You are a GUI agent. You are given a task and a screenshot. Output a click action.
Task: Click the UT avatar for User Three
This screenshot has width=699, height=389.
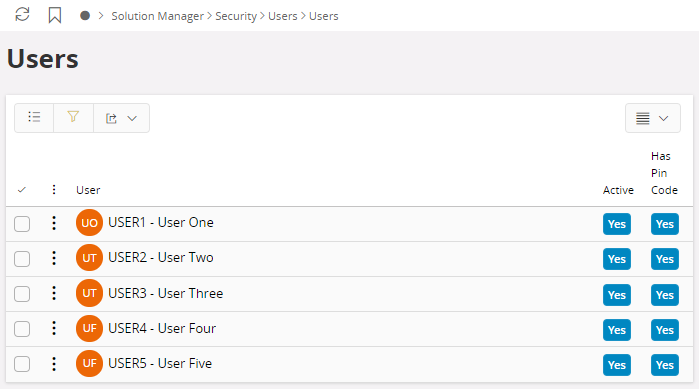tap(89, 293)
